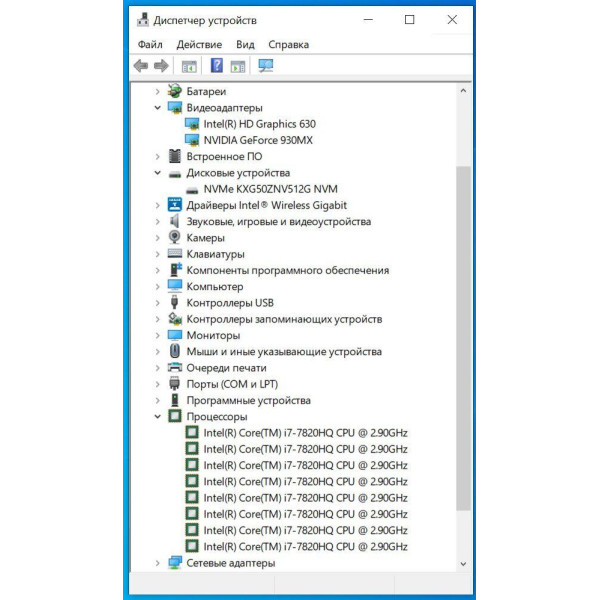Close the Диспетчер устройств window
The width and height of the screenshot is (600, 600).
coord(452,20)
